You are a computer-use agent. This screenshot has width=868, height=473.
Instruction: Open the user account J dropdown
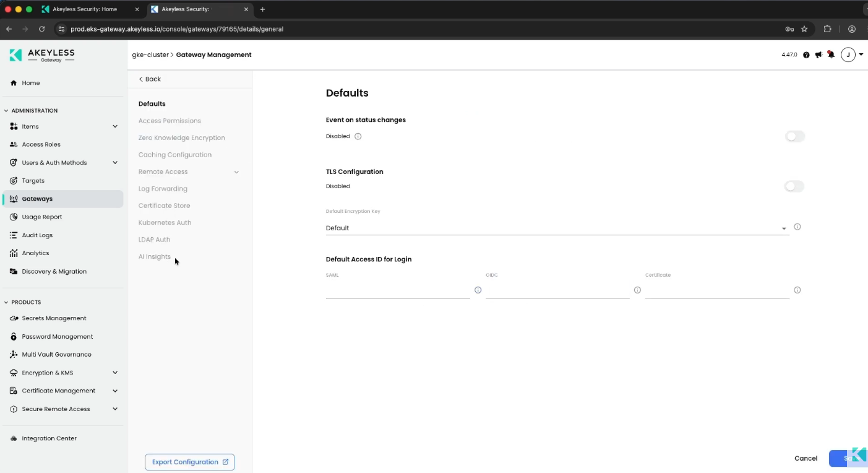tap(852, 55)
